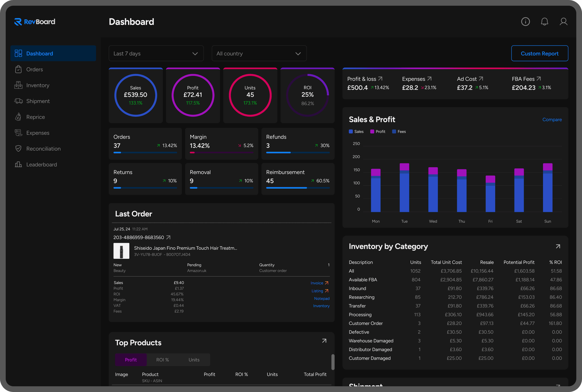This screenshot has height=392, width=582.
Task: Click the external link arrow next to Profit & loss
Action: tap(380, 78)
